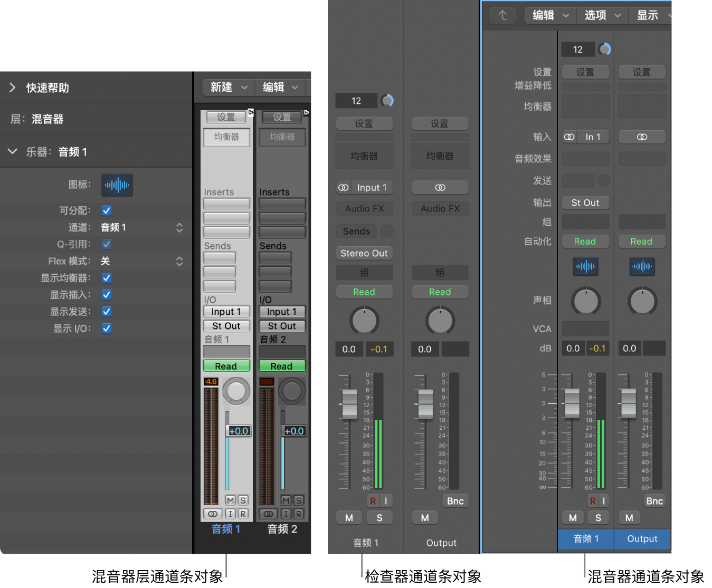Open the 选项 menu in the mixer

[x=602, y=15]
